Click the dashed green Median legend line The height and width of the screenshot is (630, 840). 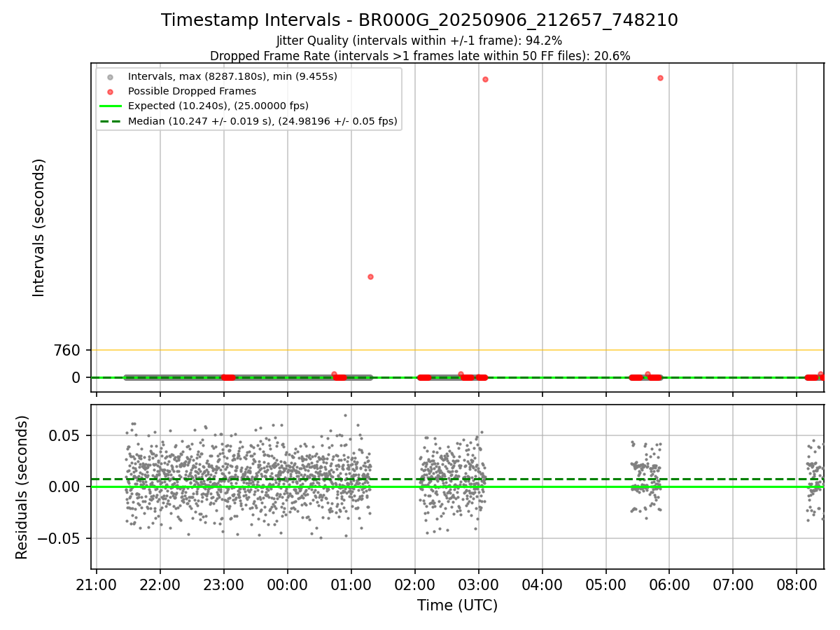[110, 121]
